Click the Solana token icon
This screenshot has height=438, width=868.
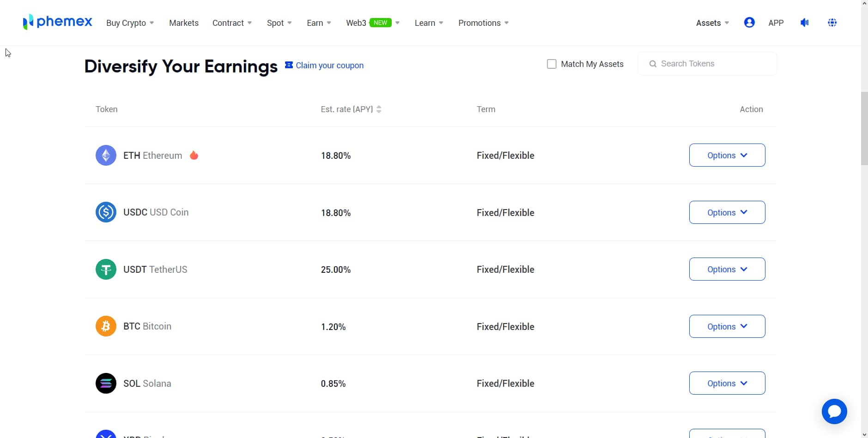pos(106,384)
